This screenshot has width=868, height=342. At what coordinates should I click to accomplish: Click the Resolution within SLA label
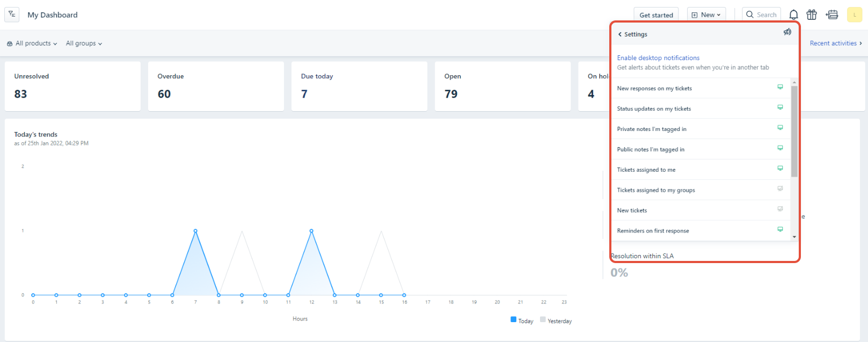tap(643, 256)
